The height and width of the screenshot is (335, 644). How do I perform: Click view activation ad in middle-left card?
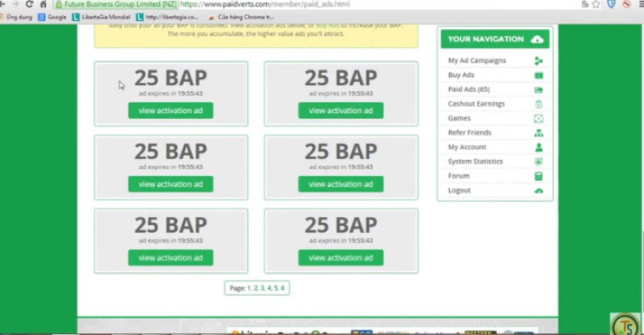171,184
